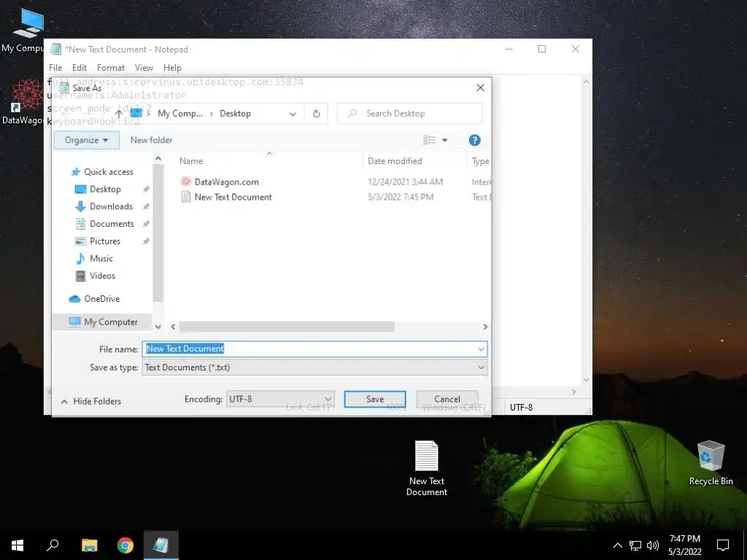Open the Notepad Format menu

coord(111,68)
